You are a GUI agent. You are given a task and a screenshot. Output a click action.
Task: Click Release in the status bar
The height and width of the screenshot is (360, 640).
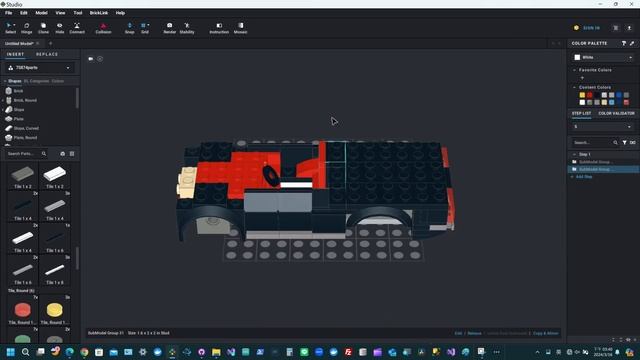474,333
